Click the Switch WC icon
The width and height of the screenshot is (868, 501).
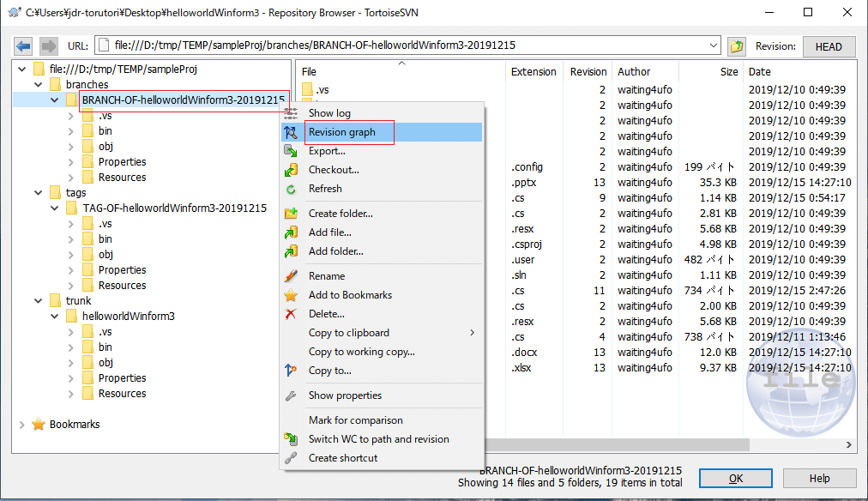(x=291, y=439)
